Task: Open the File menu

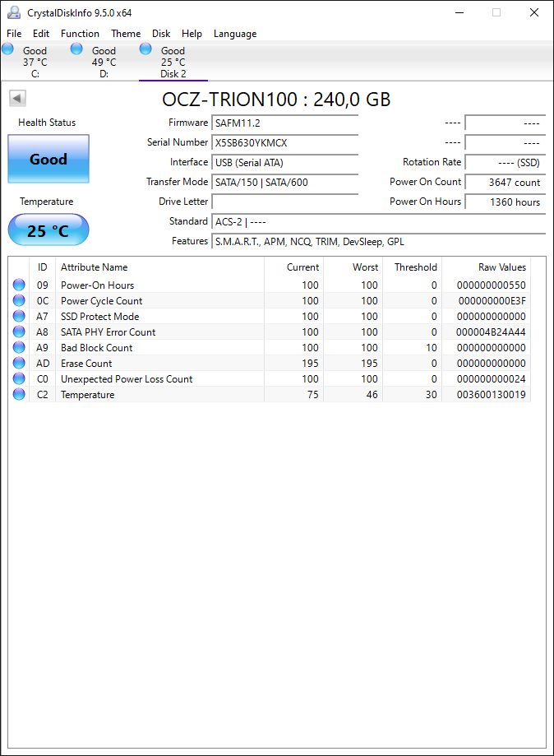Action: pyautogui.click(x=14, y=33)
